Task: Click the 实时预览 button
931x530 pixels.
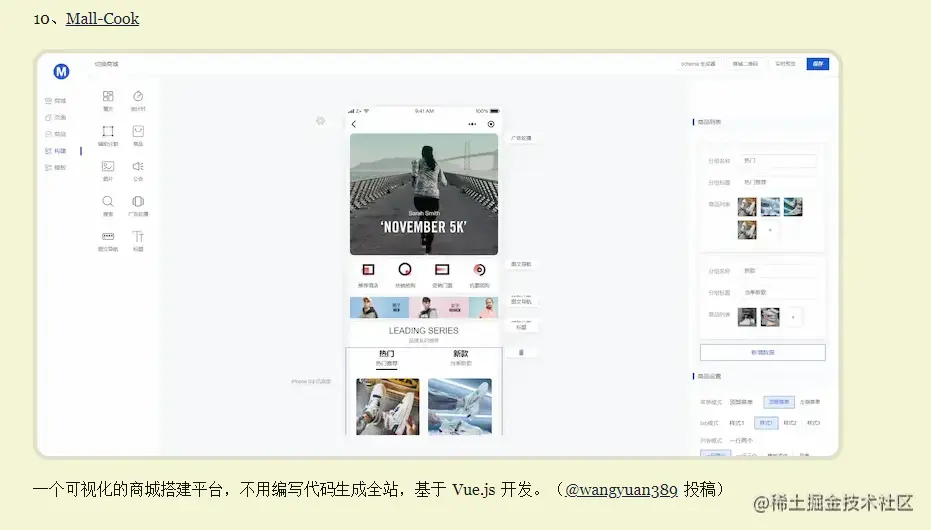Action: [x=785, y=64]
